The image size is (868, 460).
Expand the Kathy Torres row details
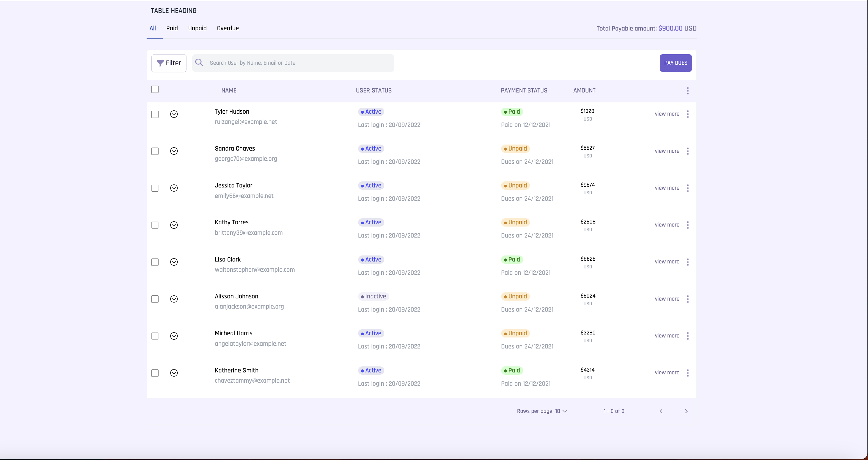[x=174, y=225]
